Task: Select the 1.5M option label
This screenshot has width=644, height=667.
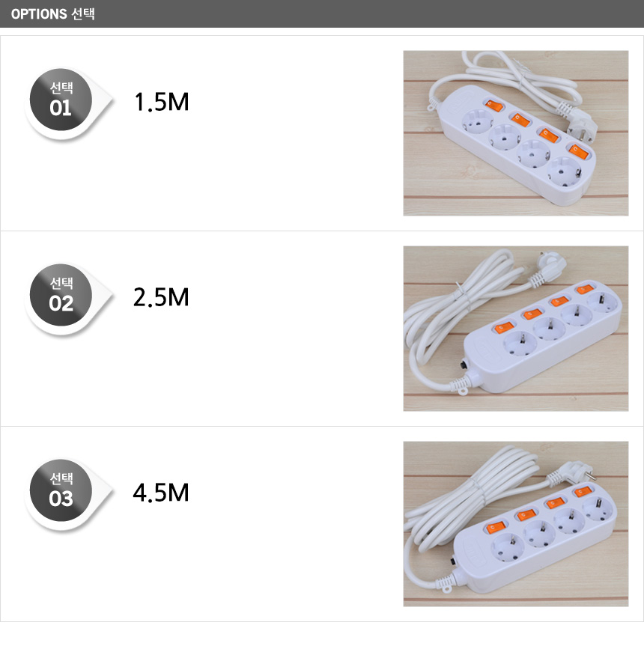Action: [161, 102]
